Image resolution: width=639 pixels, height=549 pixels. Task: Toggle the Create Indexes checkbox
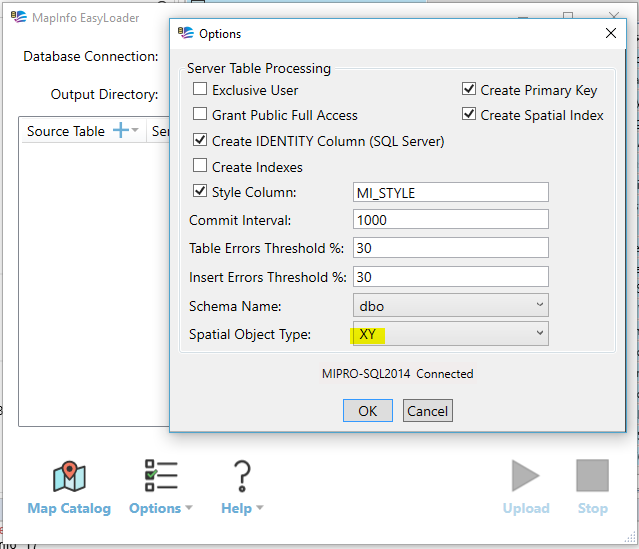[x=200, y=167]
